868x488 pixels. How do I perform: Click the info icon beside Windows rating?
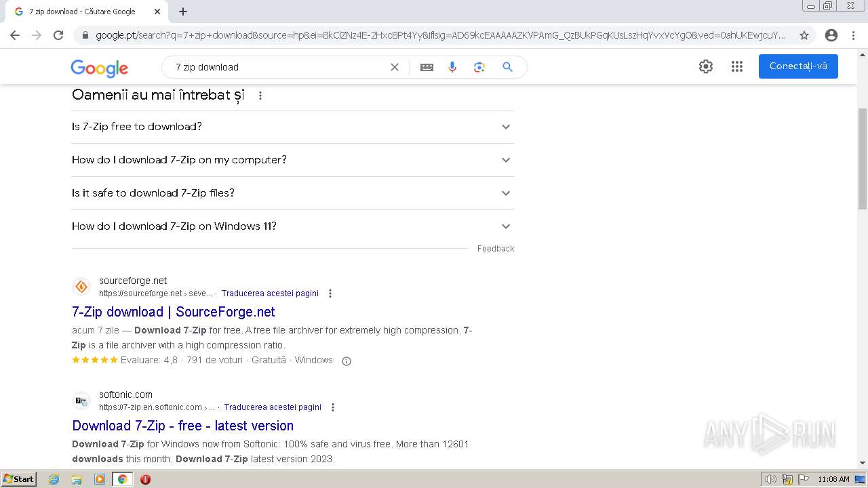[347, 361]
